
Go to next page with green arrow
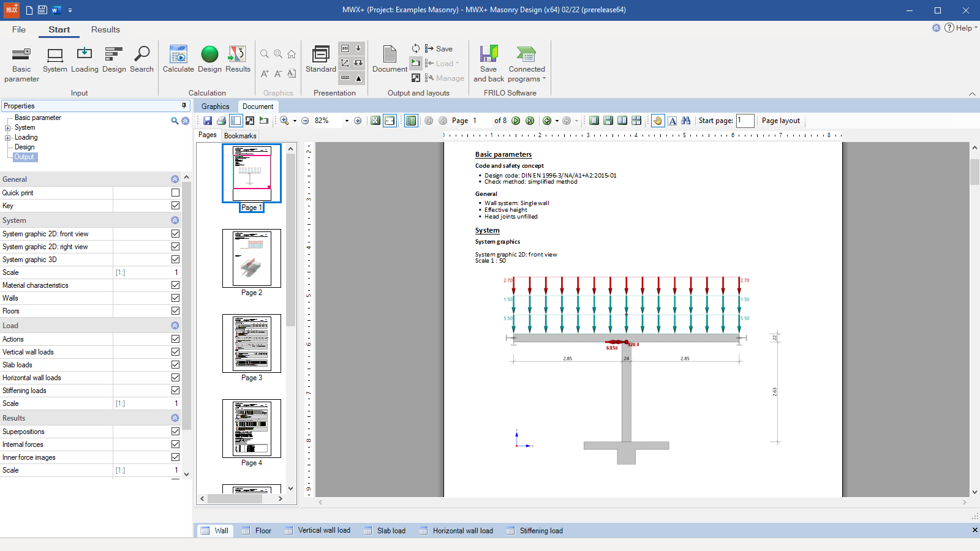point(516,121)
